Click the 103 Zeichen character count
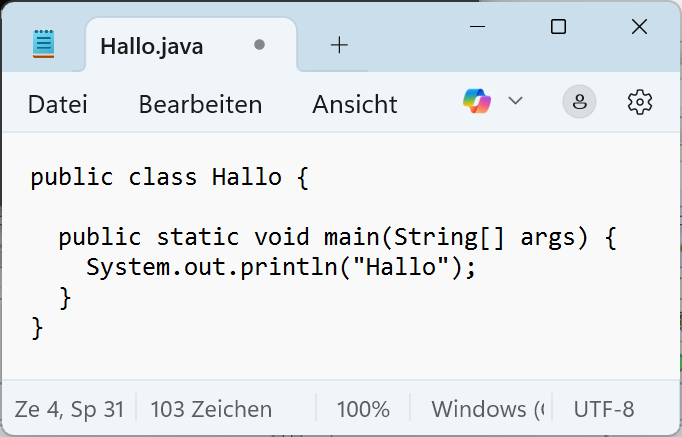This screenshot has width=682, height=437. pyautogui.click(x=211, y=409)
